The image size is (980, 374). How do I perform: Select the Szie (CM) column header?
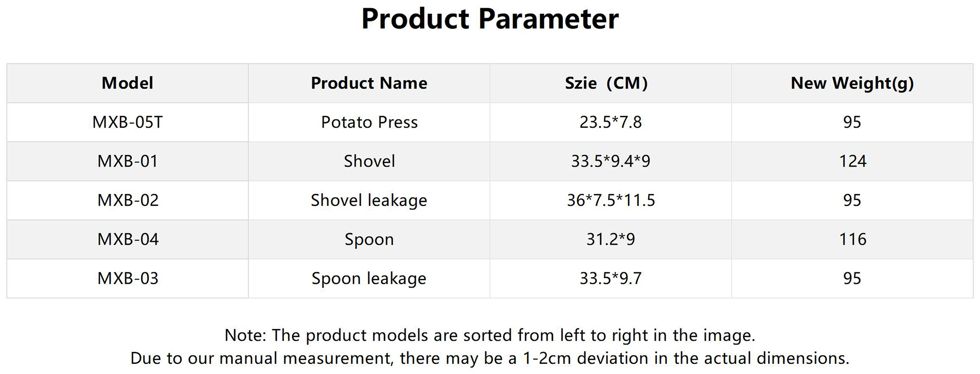(606, 83)
